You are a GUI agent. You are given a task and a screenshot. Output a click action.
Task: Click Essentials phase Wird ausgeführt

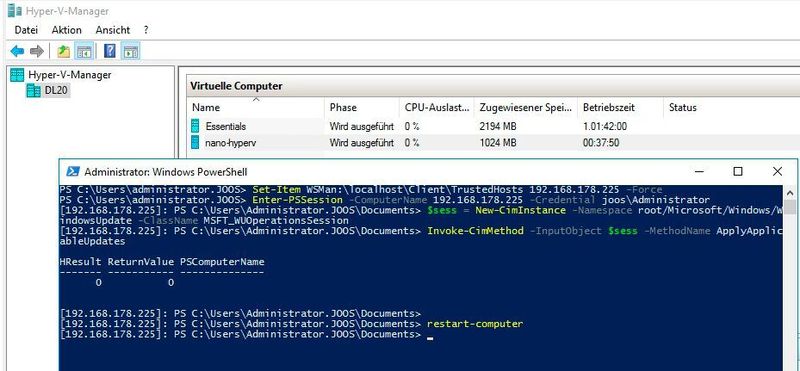[361, 126]
